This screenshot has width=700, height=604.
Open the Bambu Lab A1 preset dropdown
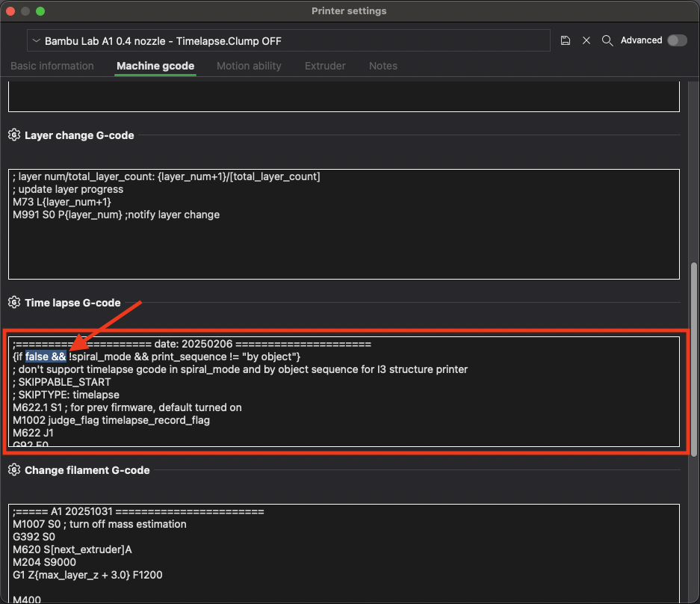(x=288, y=41)
